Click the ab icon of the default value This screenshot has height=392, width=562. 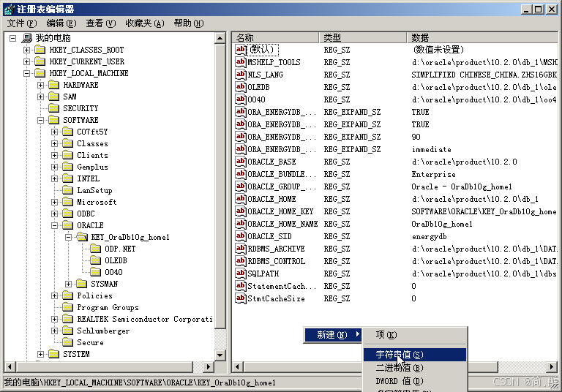pos(241,49)
